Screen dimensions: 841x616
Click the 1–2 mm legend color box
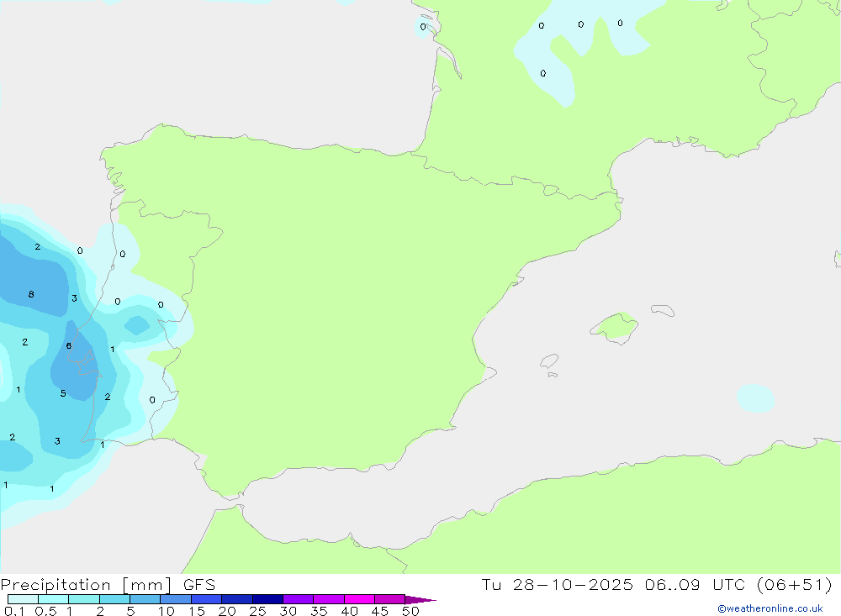coord(83,599)
